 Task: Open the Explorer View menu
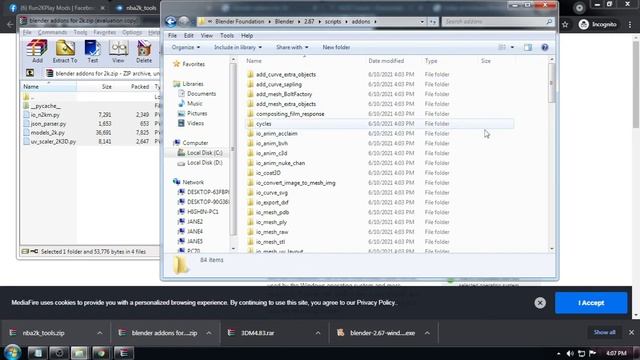click(207, 36)
